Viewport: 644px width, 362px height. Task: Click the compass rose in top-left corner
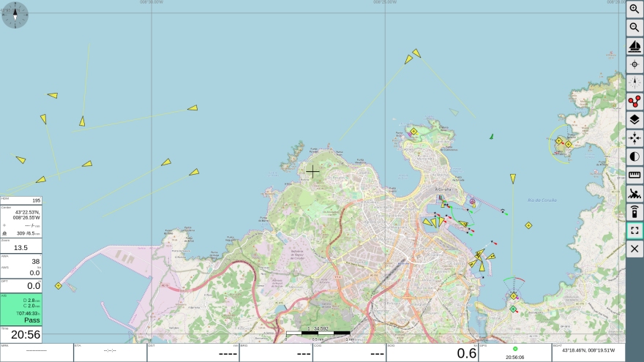tap(15, 15)
